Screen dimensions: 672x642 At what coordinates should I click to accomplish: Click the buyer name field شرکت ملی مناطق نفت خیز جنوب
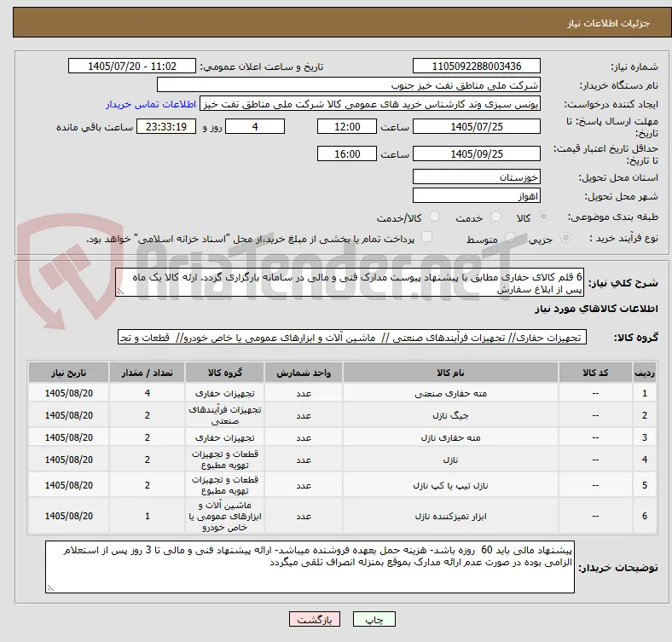pos(349,85)
